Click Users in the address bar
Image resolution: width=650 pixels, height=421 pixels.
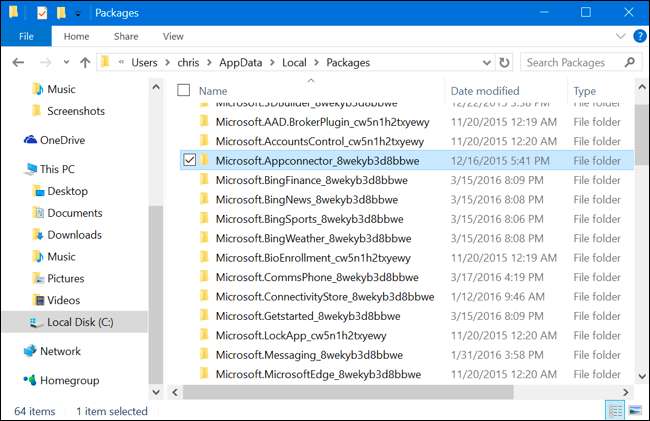point(144,63)
